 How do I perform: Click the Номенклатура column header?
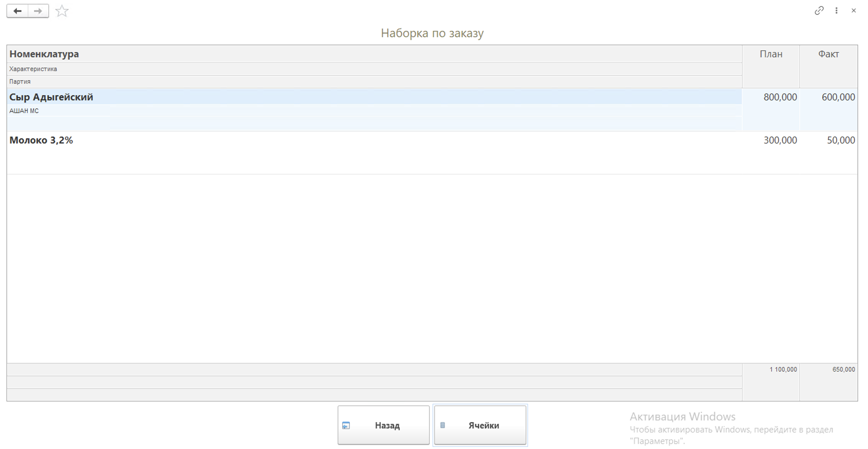click(44, 54)
